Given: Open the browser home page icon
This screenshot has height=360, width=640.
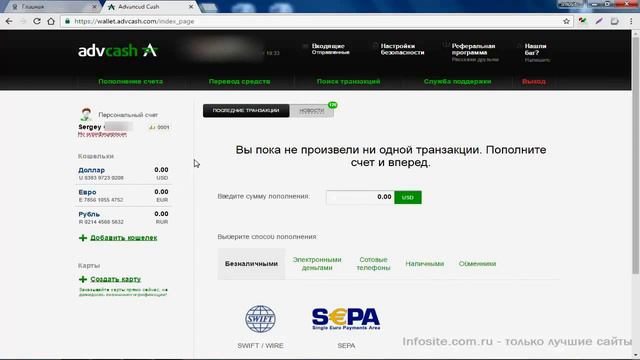Looking at the screenshot, I should coord(51,21).
